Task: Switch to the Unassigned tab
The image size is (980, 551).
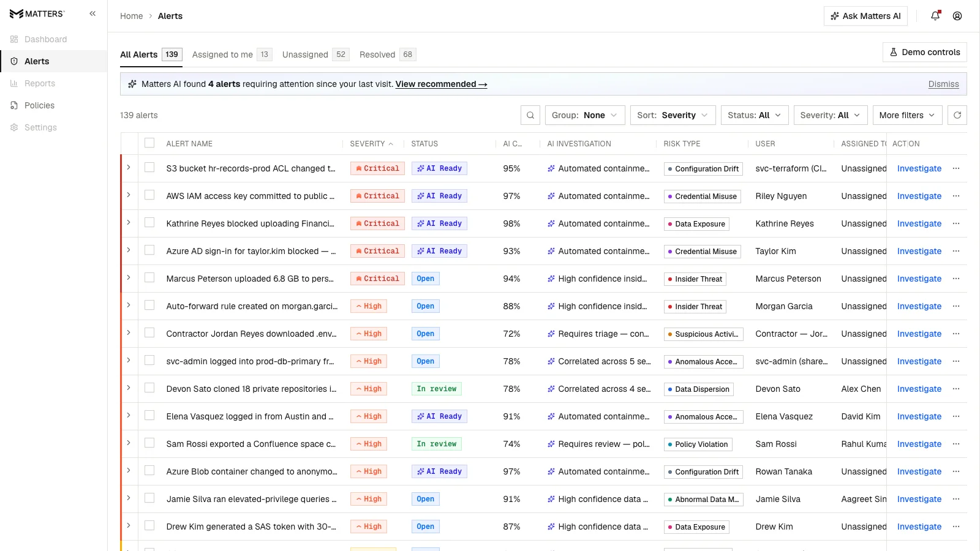Action: [x=315, y=54]
